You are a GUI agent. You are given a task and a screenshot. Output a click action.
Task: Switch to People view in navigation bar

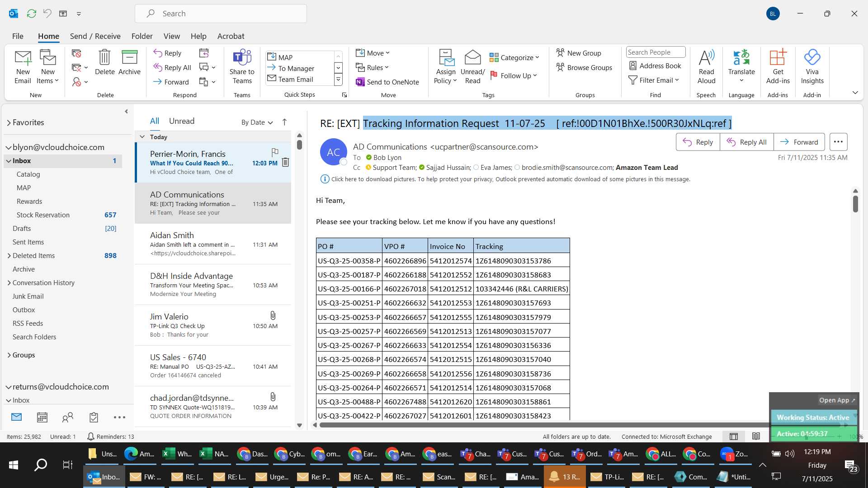[x=68, y=417]
